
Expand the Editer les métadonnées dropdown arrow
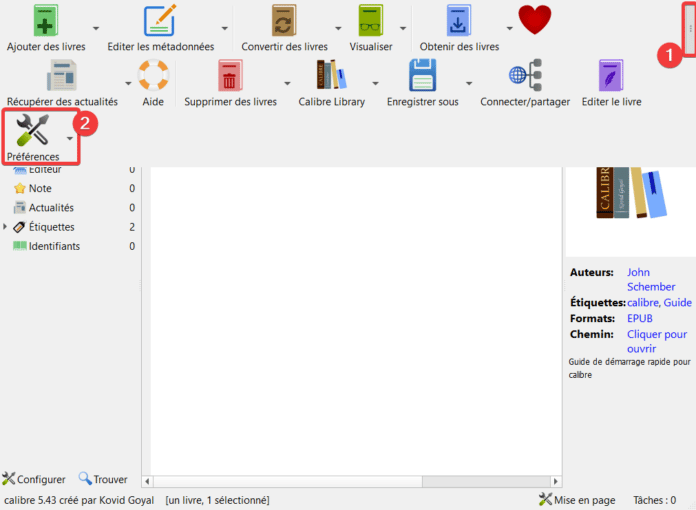coord(225,28)
